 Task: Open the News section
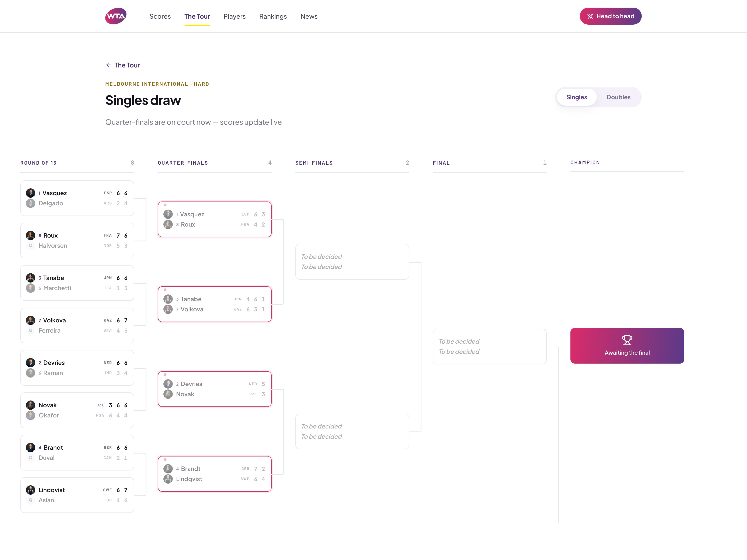pos(309,16)
